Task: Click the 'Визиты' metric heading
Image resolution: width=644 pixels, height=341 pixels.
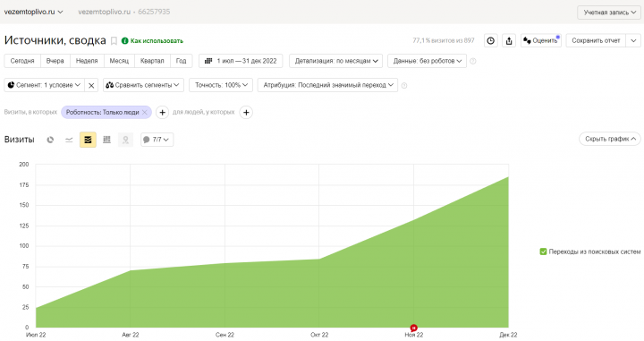Action: point(20,140)
